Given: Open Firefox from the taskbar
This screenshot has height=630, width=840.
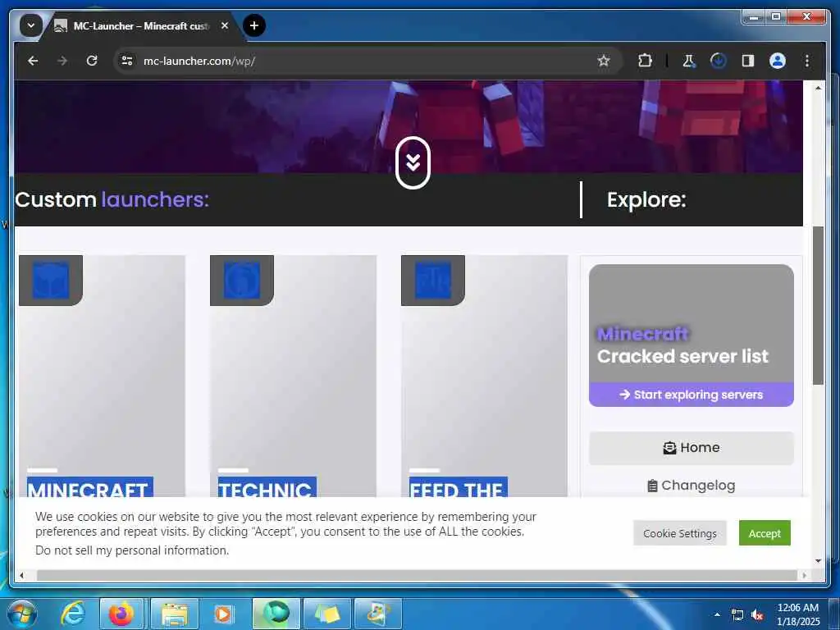Looking at the screenshot, I should 121,614.
